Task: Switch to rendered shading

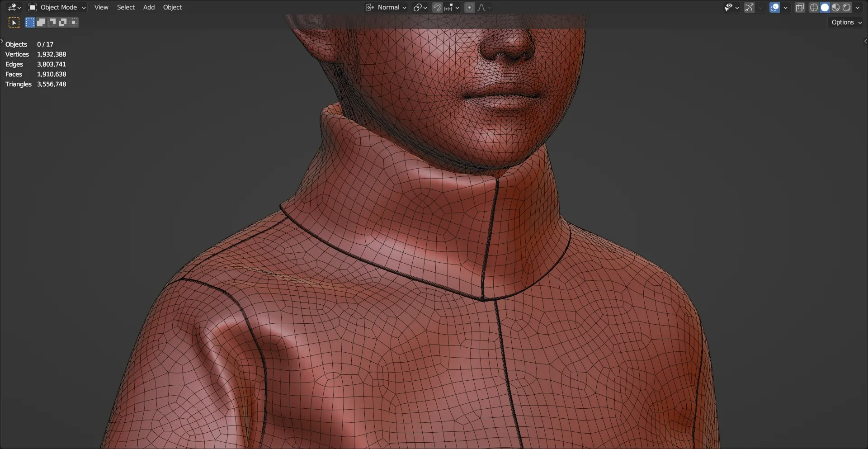Action: click(846, 7)
